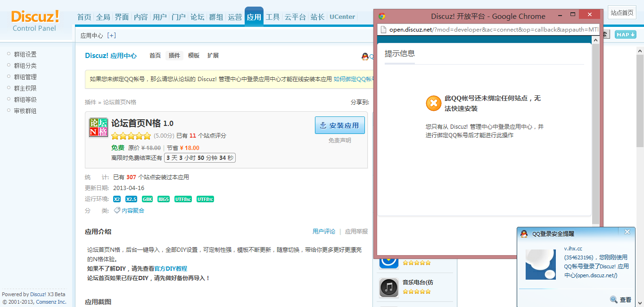Click 插件 in the breadcrumb

point(91,102)
